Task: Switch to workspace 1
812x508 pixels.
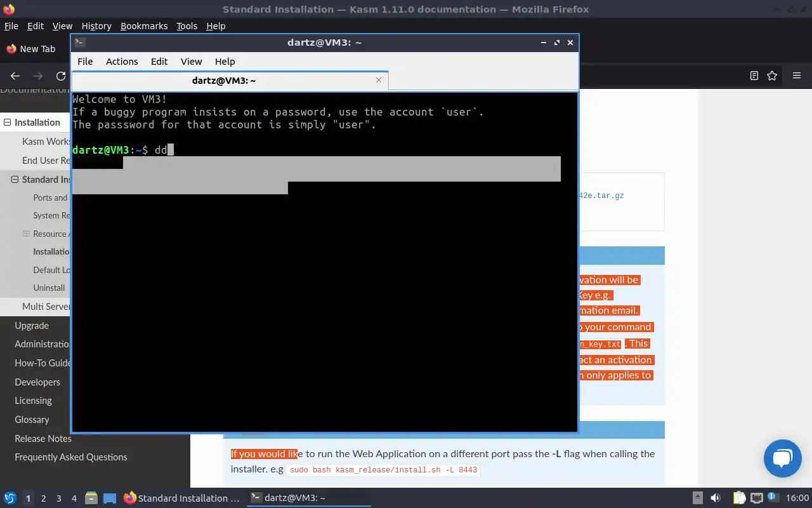Action: tap(28, 498)
